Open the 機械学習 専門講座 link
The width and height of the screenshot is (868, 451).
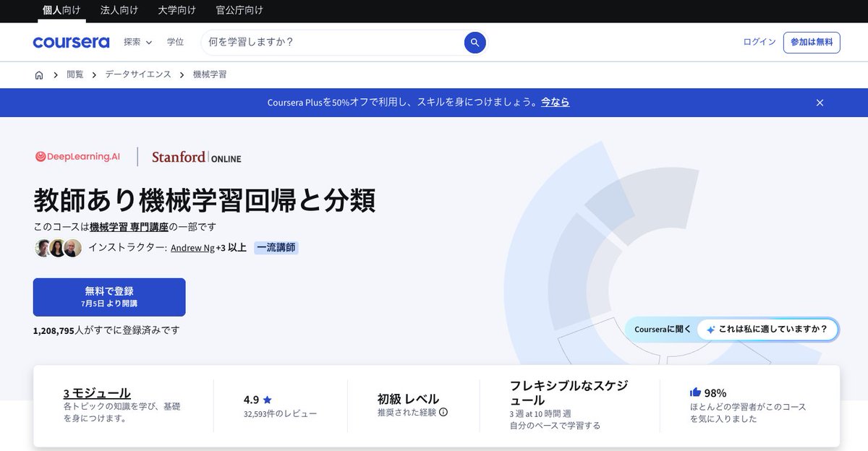click(x=129, y=227)
